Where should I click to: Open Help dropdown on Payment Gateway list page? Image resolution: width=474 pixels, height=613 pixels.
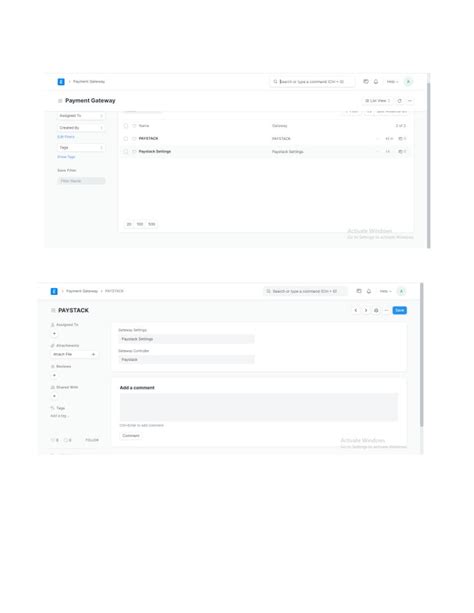pos(392,82)
